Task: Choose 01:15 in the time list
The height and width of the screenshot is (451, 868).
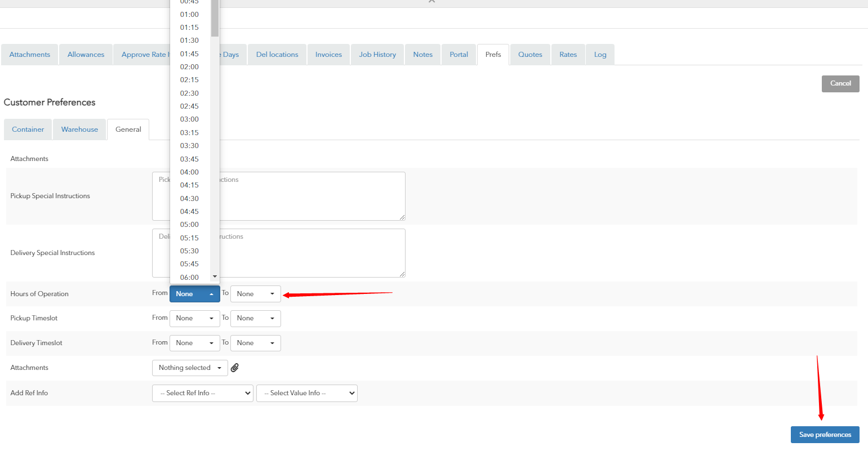Action: click(190, 28)
